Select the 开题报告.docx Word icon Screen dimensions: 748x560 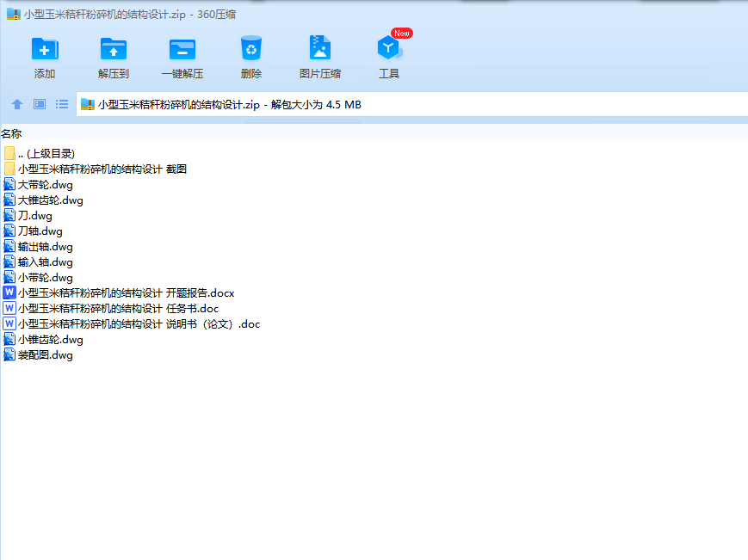coord(9,292)
